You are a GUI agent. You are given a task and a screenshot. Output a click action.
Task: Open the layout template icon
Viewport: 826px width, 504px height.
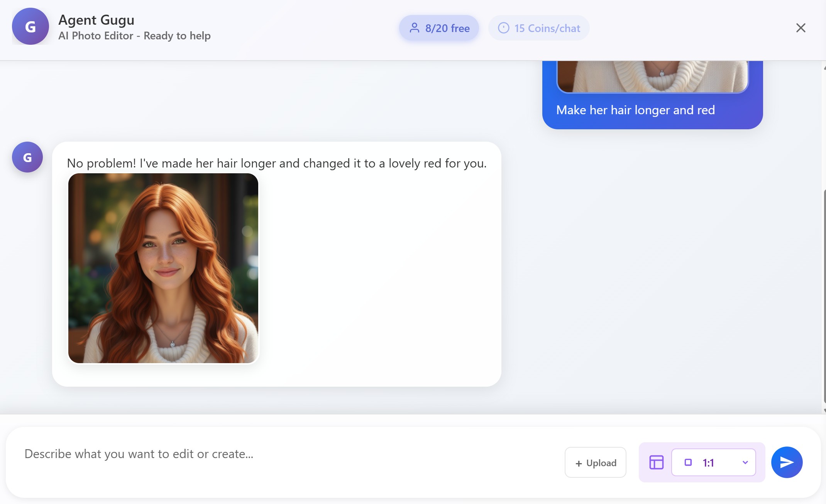pos(656,462)
